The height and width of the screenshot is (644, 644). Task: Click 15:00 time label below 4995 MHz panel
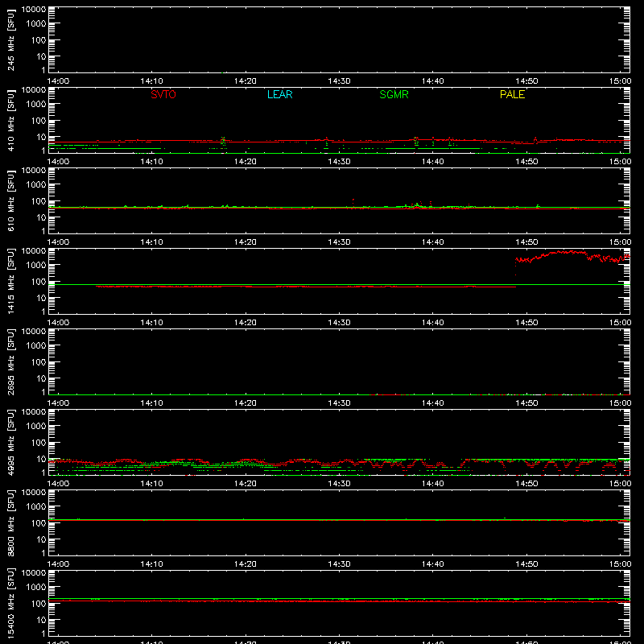click(620, 484)
